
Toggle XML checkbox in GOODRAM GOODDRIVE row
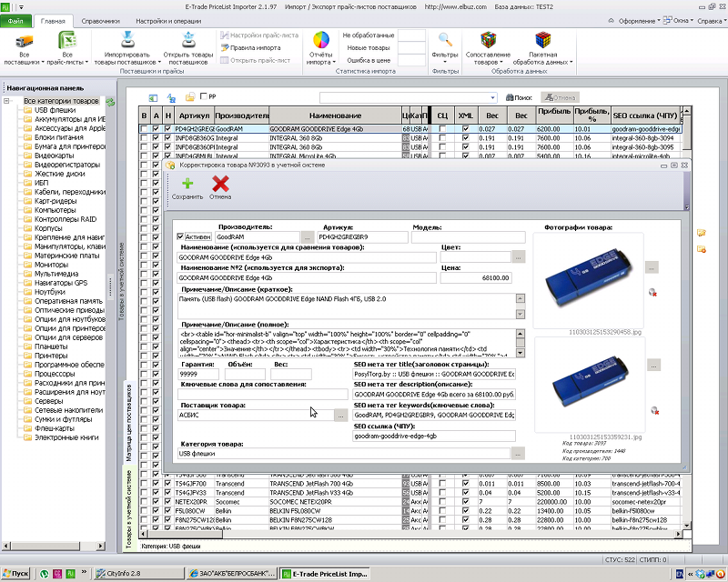[x=465, y=129]
